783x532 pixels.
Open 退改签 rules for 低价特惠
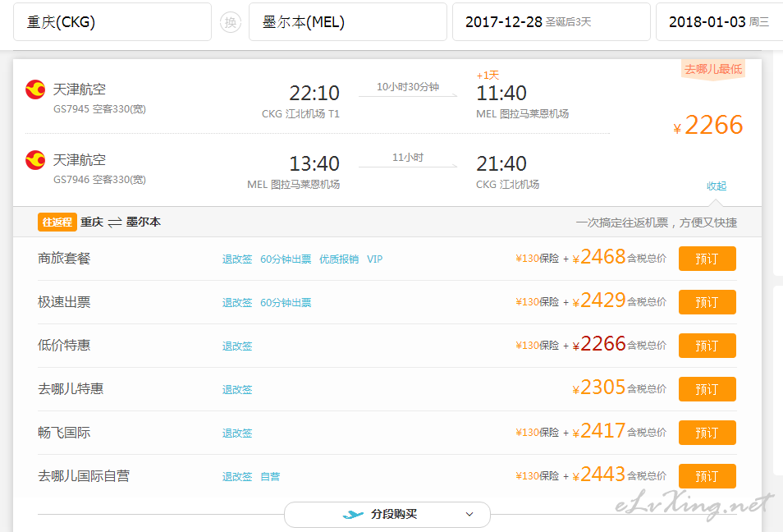tap(237, 346)
